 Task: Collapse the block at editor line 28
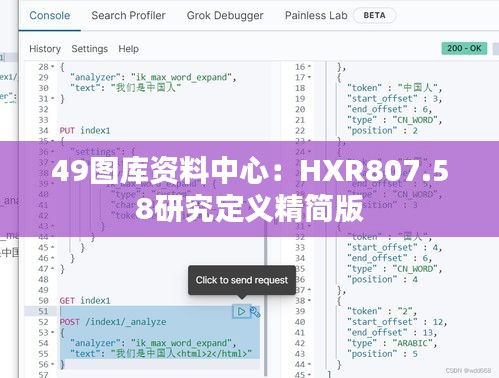pos(53,67)
